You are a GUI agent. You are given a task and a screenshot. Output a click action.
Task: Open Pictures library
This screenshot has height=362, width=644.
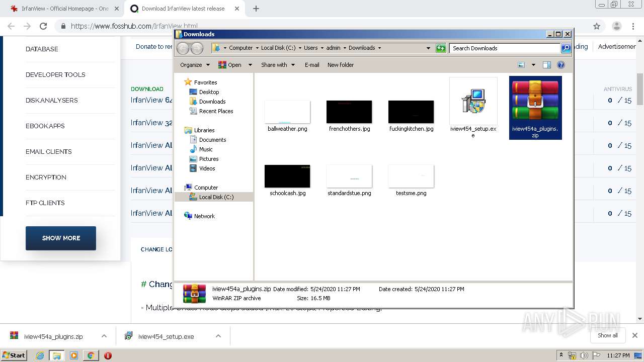click(x=209, y=159)
